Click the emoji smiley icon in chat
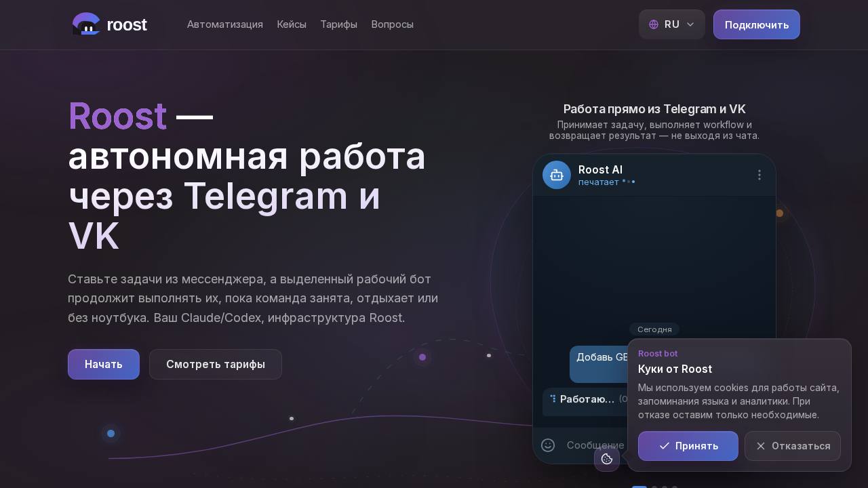Image resolution: width=868 pixels, height=488 pixels. [548, 445]
